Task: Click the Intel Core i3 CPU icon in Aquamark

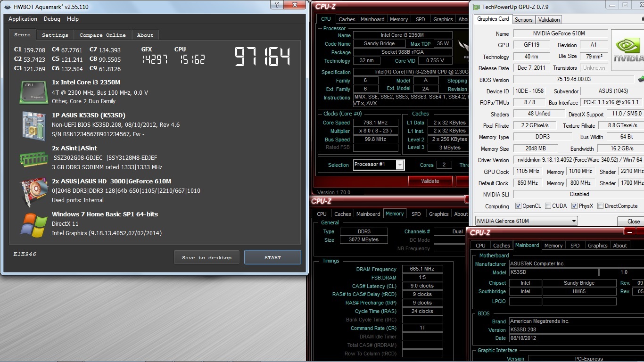Action: pos(33,92)
